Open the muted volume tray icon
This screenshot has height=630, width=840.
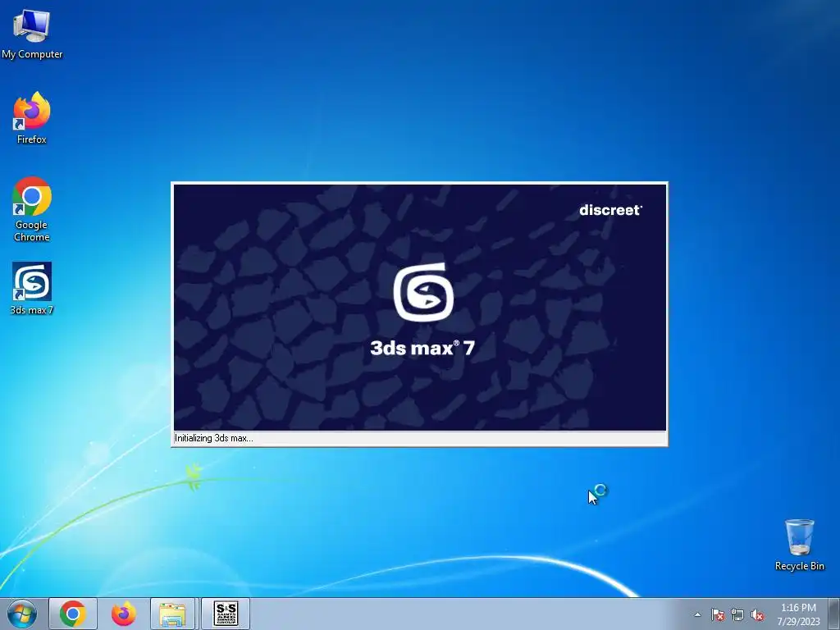tap(757, 614)
